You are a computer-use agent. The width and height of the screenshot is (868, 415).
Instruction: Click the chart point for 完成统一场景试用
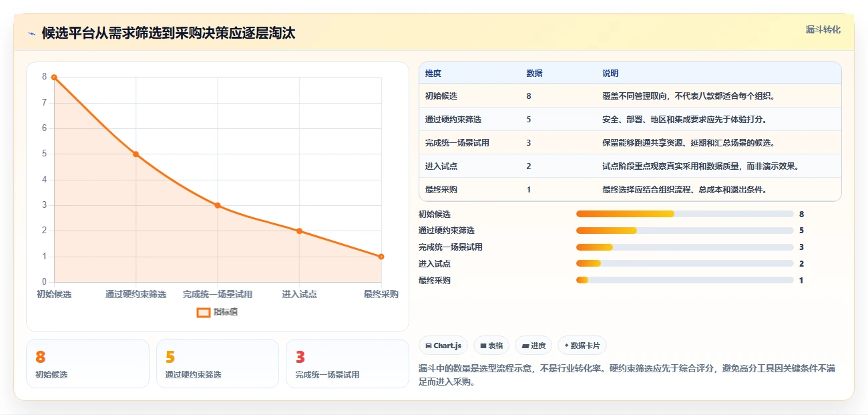pyautogui.click(x=218, y=205)
